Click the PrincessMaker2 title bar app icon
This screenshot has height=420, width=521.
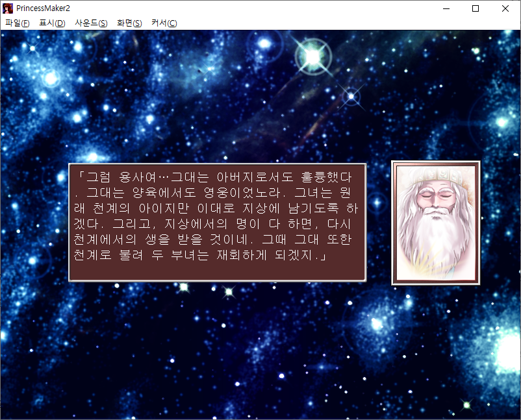tap(8, 8)
